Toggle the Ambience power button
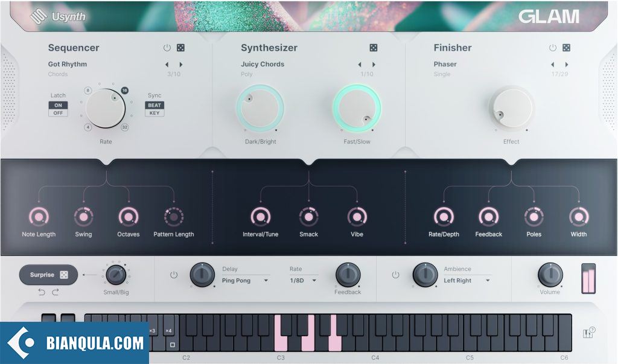Viewport: 618px width, 364px height. pyautogui.click(x=396, y=275)
